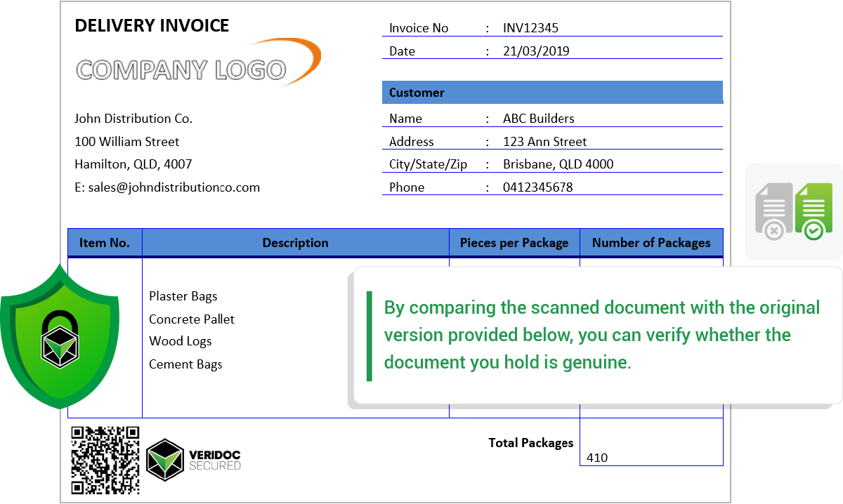Click the sales email address
This screenshot has width=843, height=504.
click(x=167, y=187)
